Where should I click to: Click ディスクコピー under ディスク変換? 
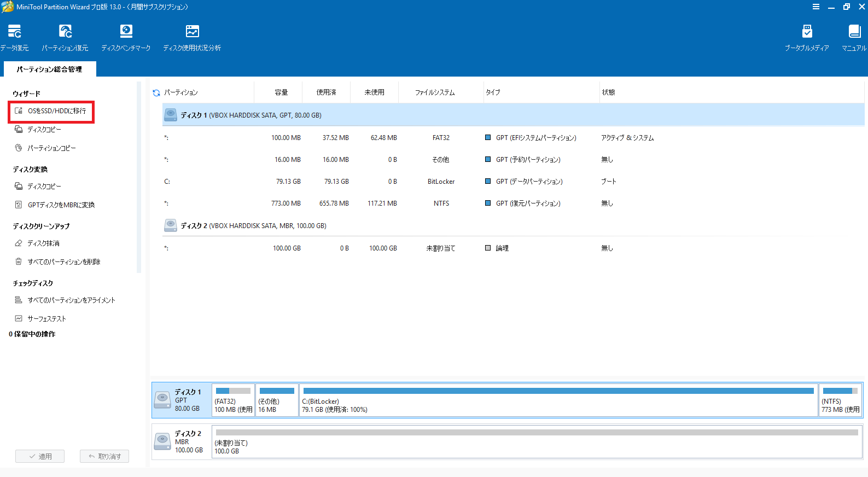pyautogui.click(x=44, y=187)
